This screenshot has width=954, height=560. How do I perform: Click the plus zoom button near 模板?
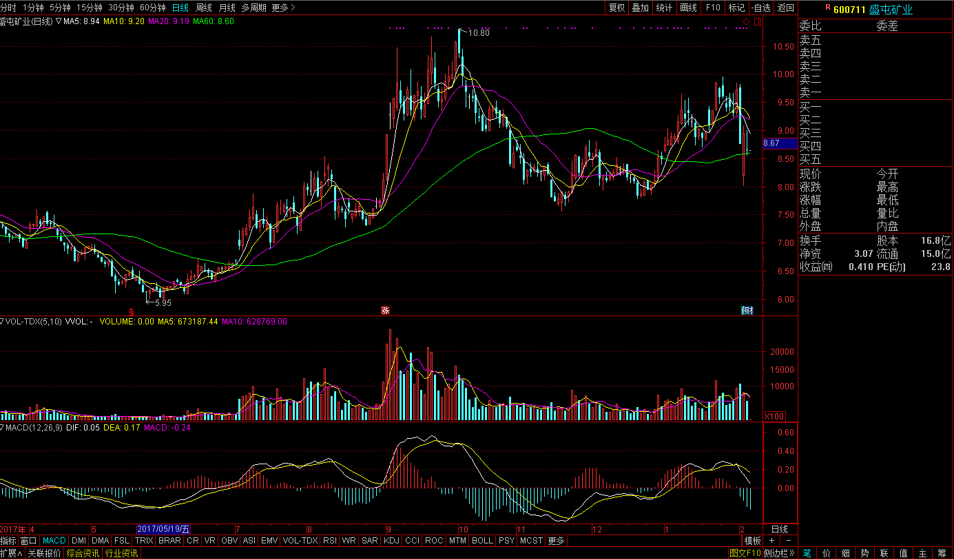point(772,541)
